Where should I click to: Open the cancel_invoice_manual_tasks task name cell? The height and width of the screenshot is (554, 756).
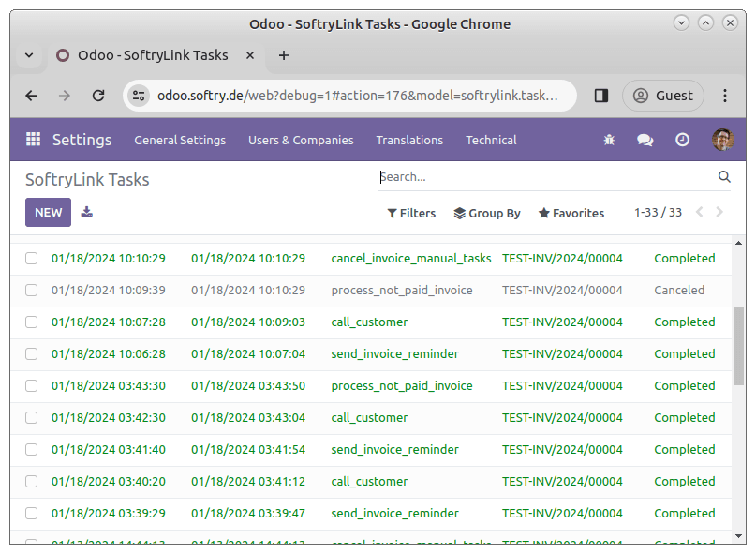410,258
